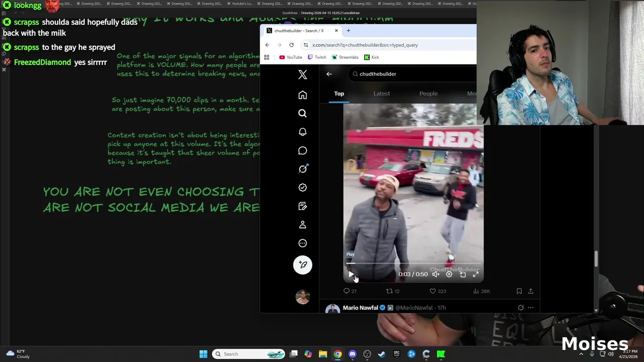Open more options on Mario Nawfal post
Viewport: 644px width, 362px height.
pos(531,308)
